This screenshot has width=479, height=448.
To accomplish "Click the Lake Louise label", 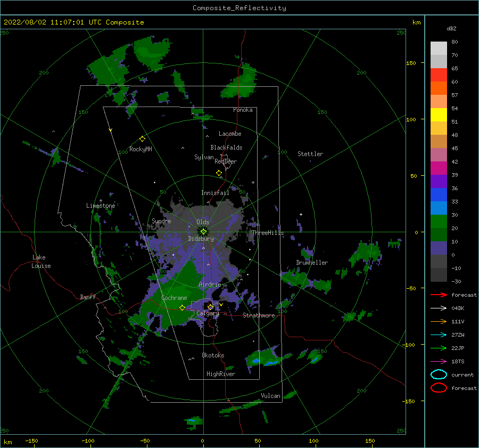I will [41, 262].
